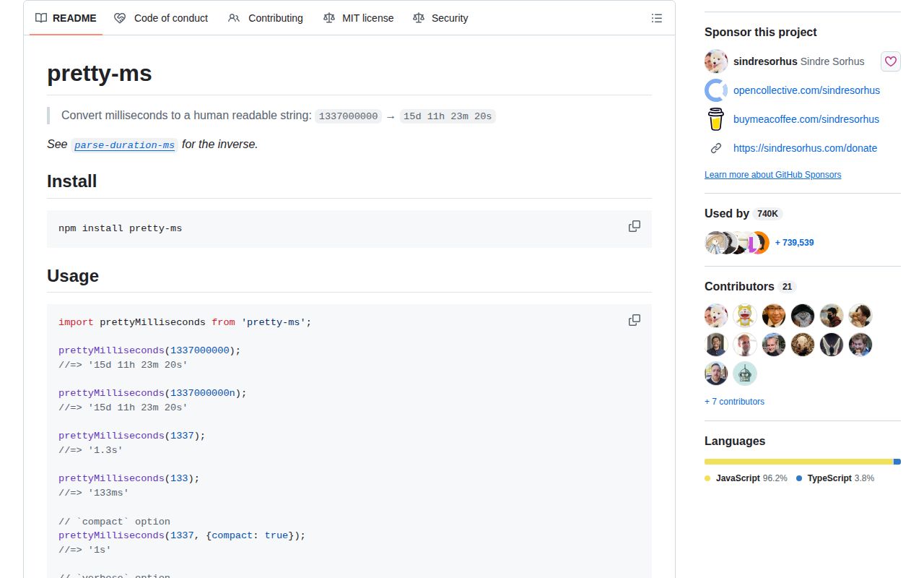
Task: Click the import prettyMilliseconds code line
Action: (x=185, y=322)
